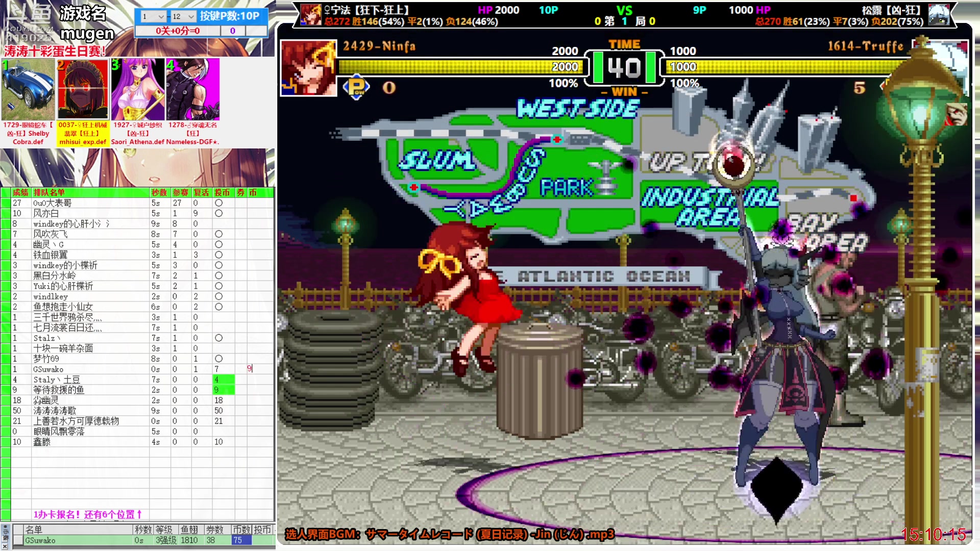Toggle the coin circle for 风吹灰飞
980x551 pixels.
click(218, 234)
